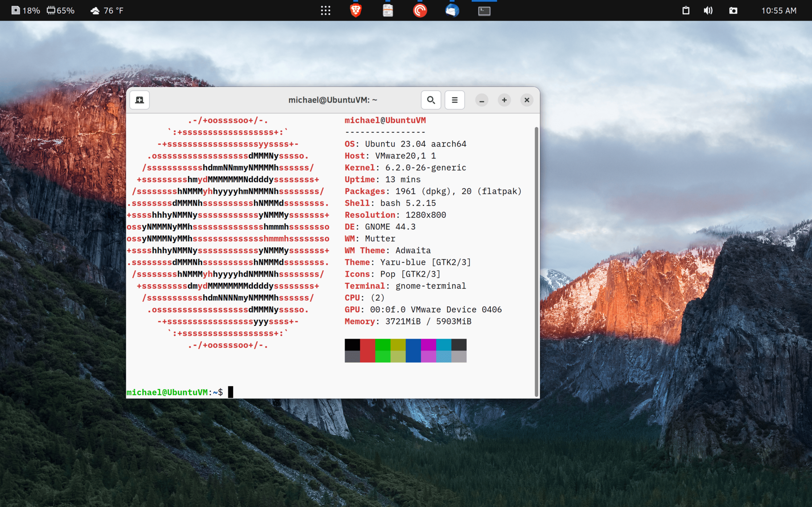Image resolution: width=812 pixels, height=507 pixels.
Task: Click the terminal search magnifier button
Action: click(x=431, y=100)
